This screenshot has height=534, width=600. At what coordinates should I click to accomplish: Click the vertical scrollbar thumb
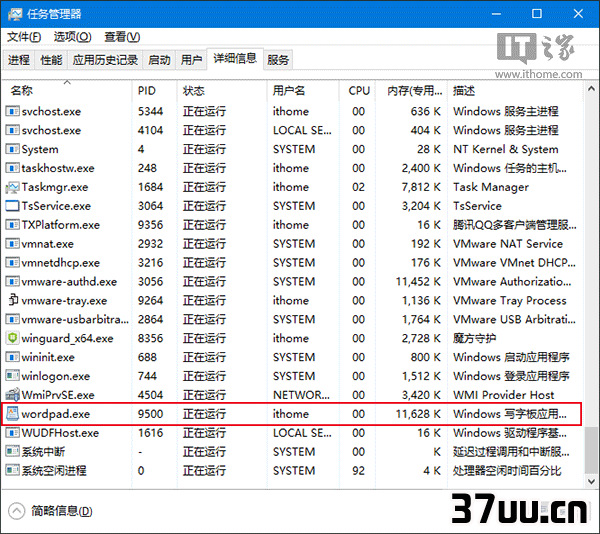click(x=592, y=450)
